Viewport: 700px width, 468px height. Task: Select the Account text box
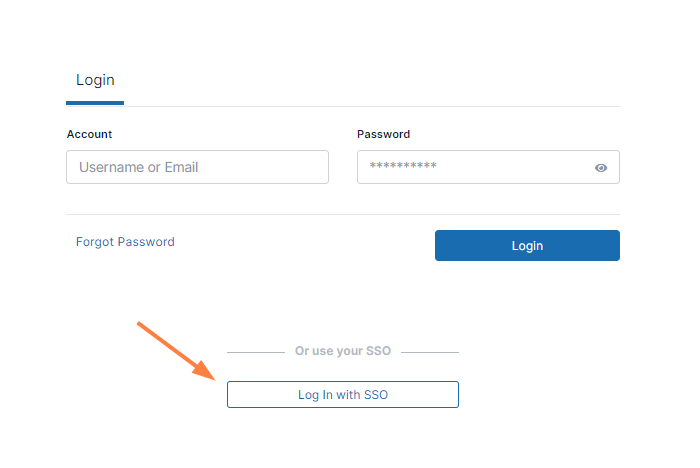[197, 167]
